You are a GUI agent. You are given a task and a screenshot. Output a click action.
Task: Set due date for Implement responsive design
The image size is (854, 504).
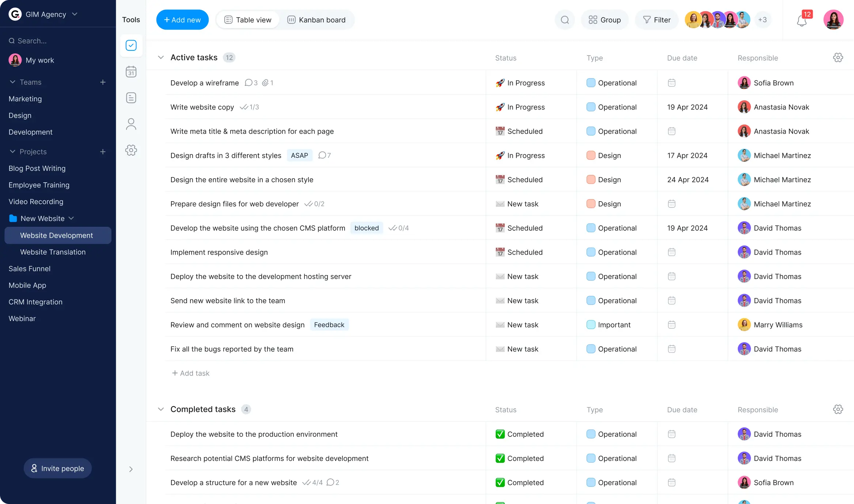tap(671, 252)
